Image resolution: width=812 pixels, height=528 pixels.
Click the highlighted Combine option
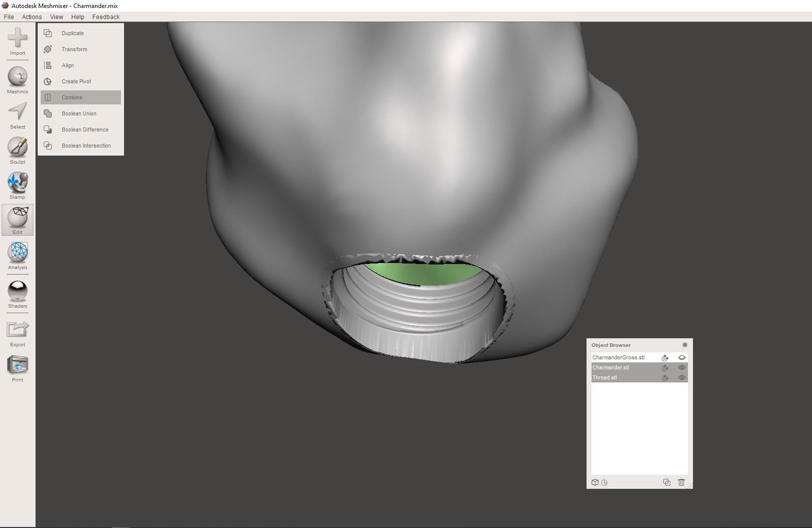[x=81, y=97]
